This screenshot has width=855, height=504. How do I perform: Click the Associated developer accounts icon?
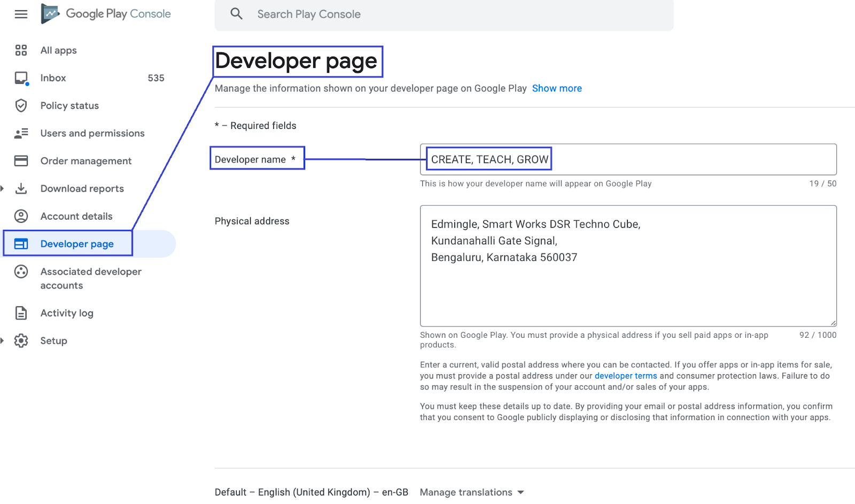tap(21, 272)
